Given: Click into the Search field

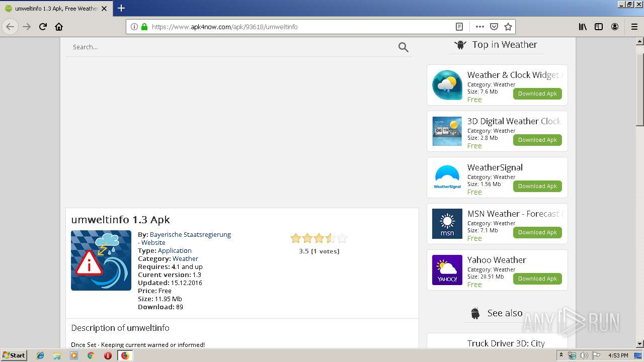Looking at the screenshot, I should [x=231, y=47].
